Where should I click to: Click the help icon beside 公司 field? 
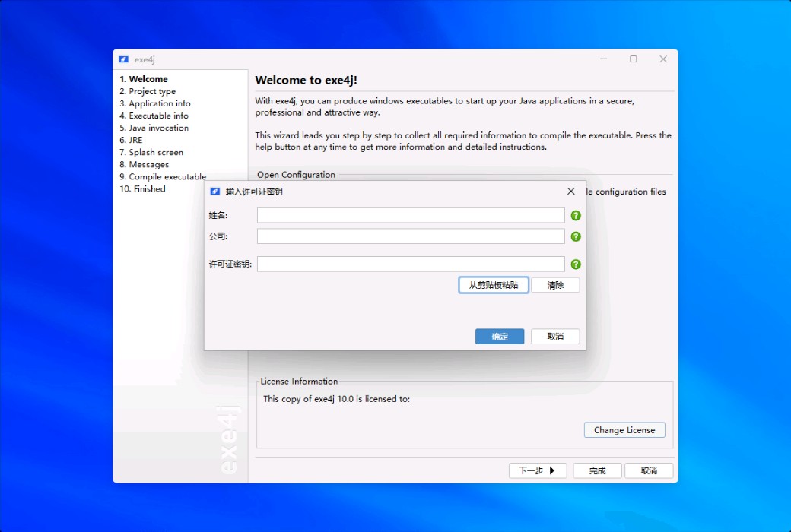576,236
